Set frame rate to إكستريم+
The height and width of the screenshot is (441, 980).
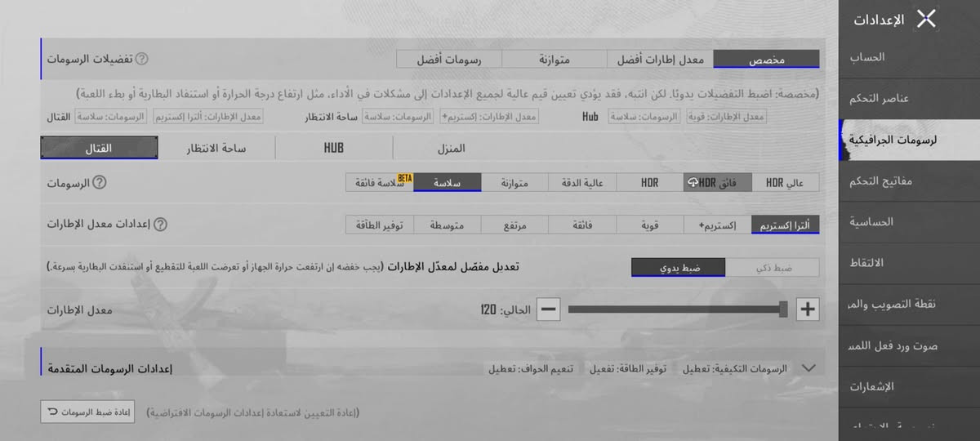coord(717,225)
